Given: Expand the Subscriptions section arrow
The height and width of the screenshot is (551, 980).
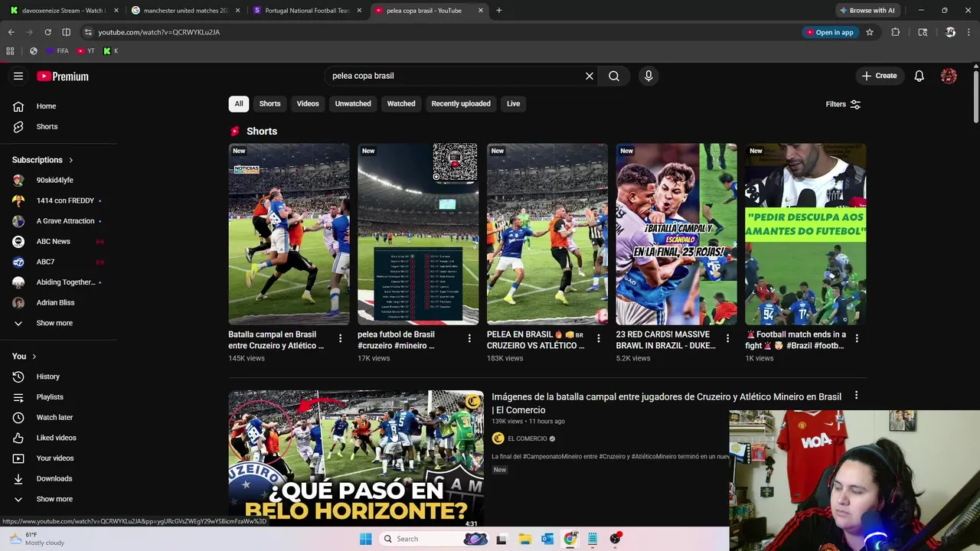Looking at the screenshot, I should 70,160.
